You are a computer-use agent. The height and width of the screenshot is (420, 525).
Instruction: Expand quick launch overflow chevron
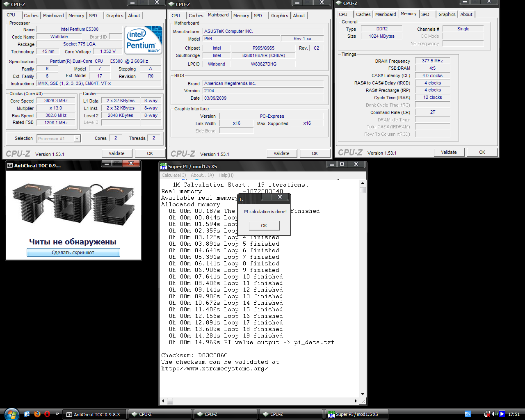point(57,414)
